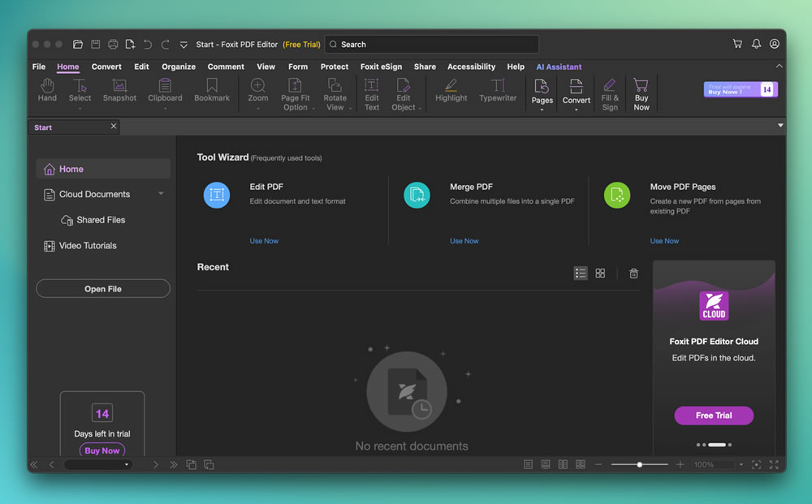Click the Search field in title bar
This screenshot has height=504, width=812.
point(432,45)
